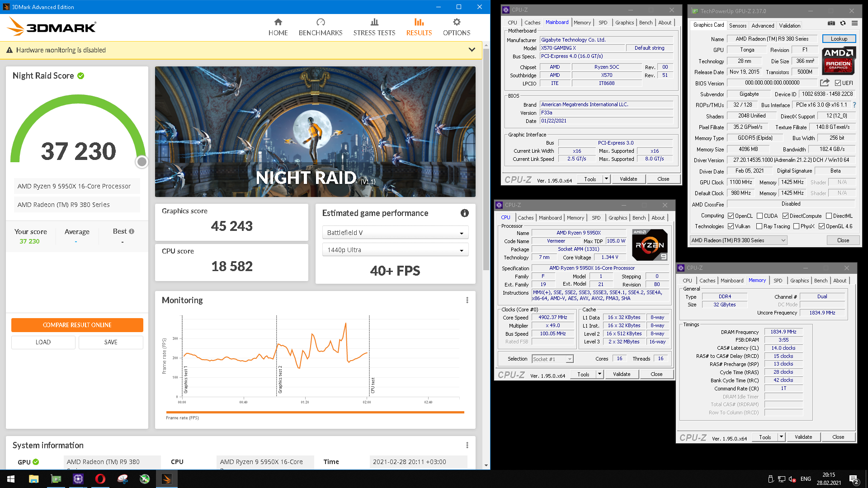Click green validation check beside Night Raid Score
The image size is (868, 488).
coord(80,76)
